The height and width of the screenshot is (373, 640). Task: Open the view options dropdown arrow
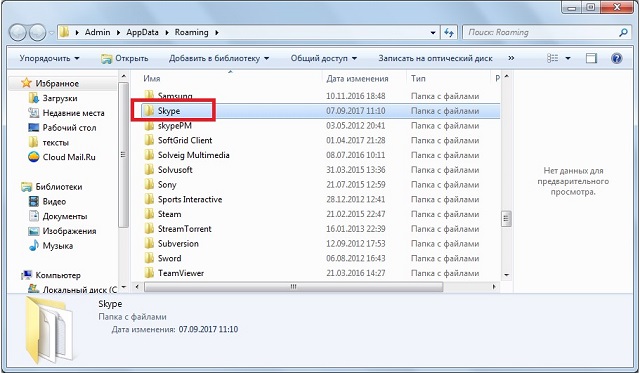click(x=568, y=58)
